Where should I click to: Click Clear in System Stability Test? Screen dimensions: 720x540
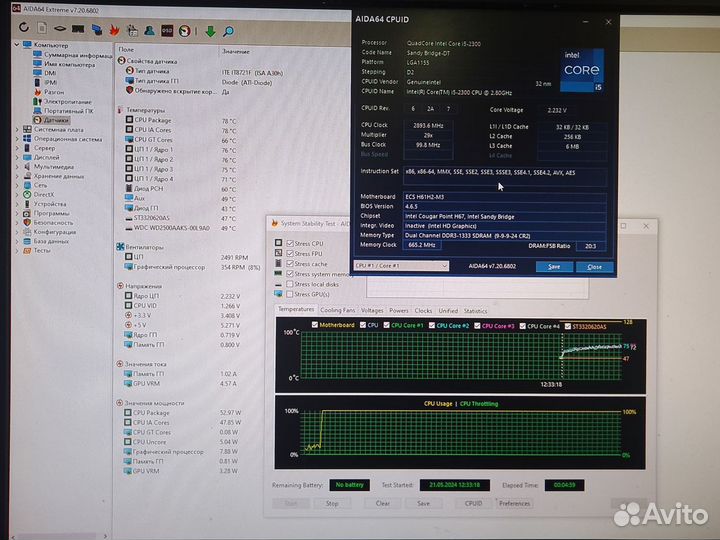tap(383, 504)
